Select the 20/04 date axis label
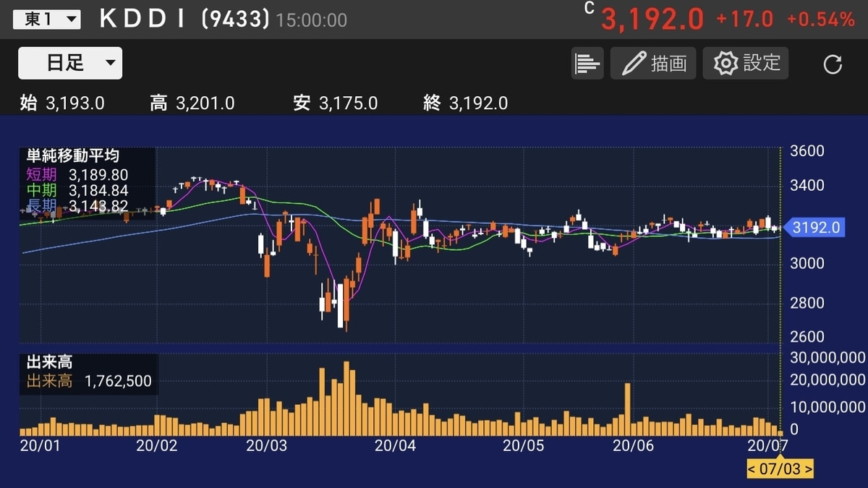Image resolution: width=868 pixels, height=488 pixels. coord(396,445)
